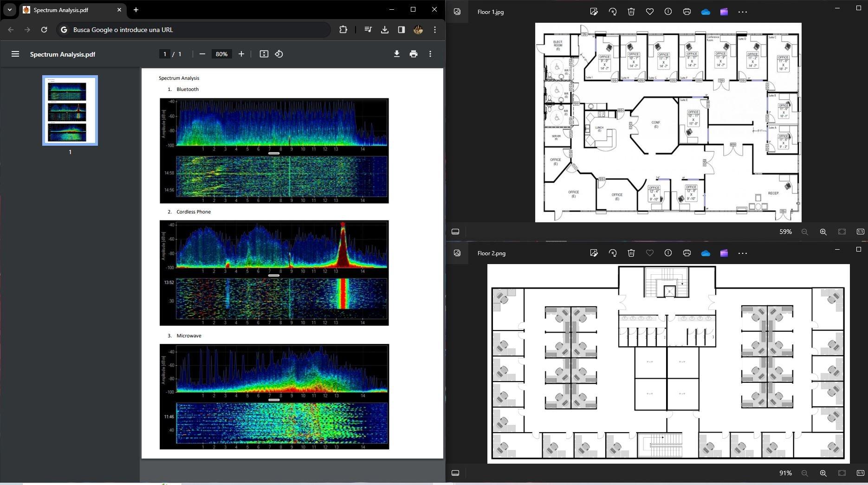Open the Chrome tab search dropdown arrow
Image resolution: width=868 pixels, height=485 pixels.
(x=9, y=10)
